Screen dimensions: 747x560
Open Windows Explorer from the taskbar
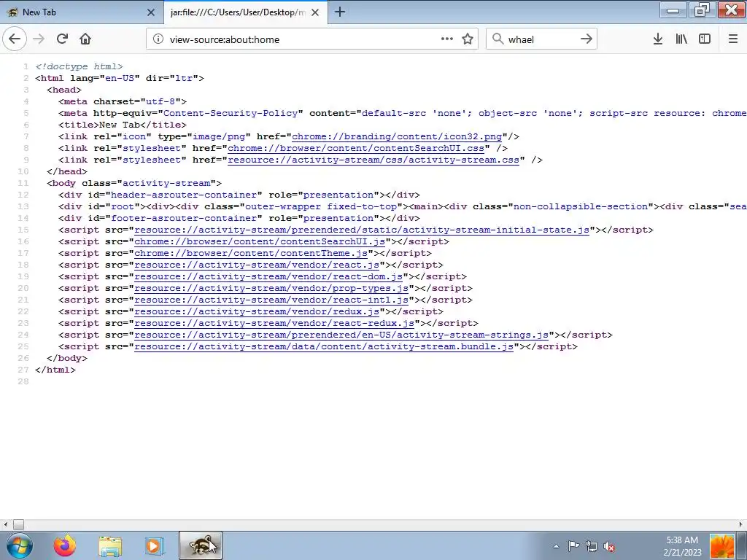[110, 545]
